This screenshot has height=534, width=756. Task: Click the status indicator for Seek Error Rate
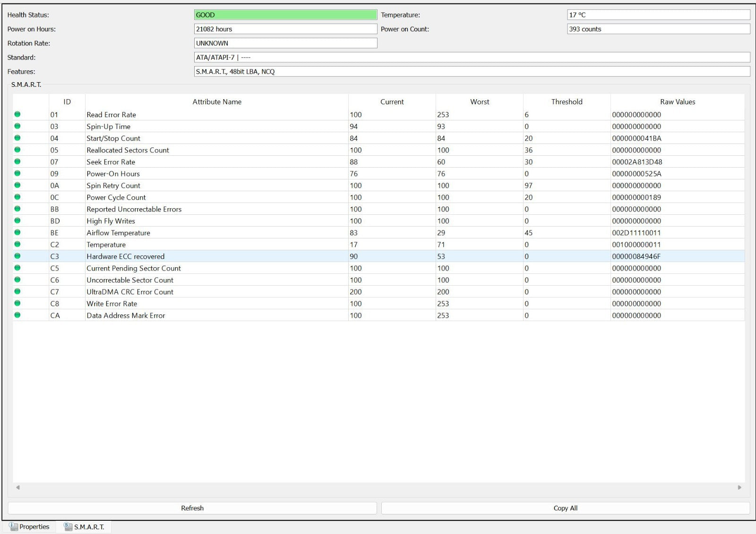tap(17, 161)
